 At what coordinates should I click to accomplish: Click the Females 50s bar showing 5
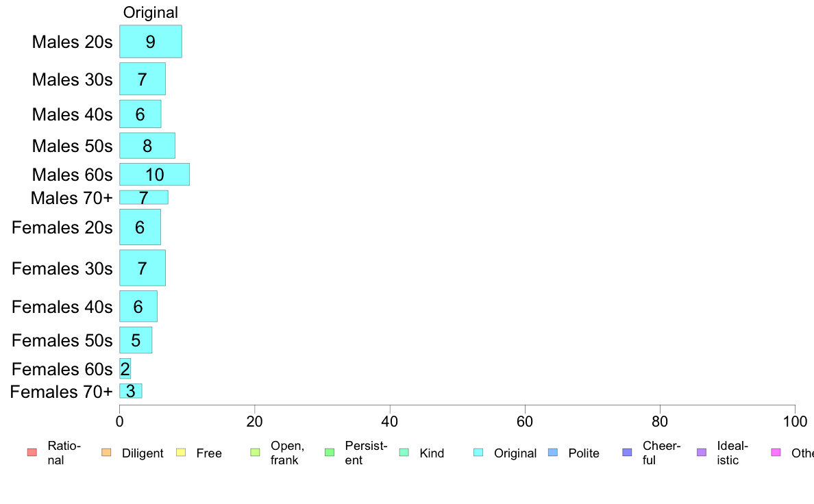136,340
